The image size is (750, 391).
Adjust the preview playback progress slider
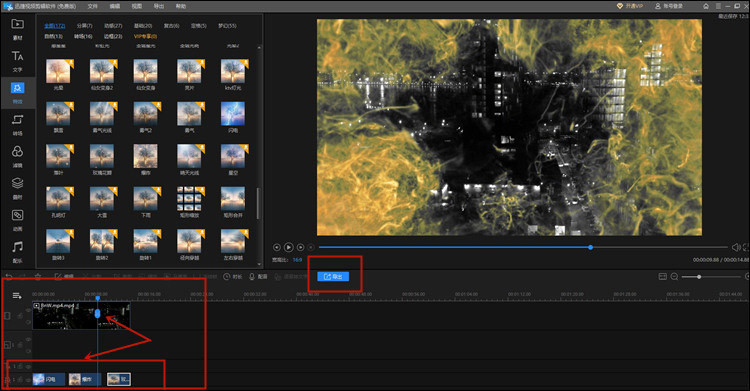(x=523, y=247)
